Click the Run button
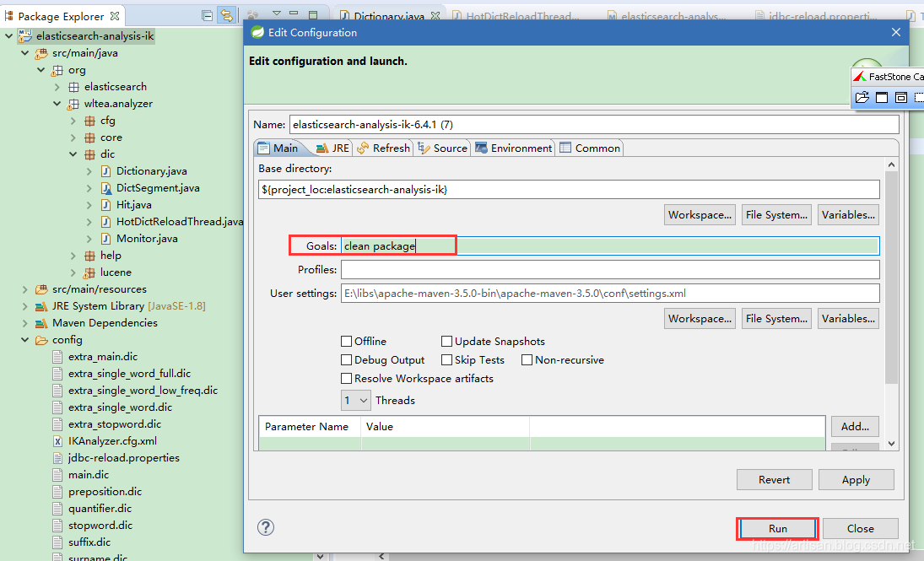 tap(777, 529)
